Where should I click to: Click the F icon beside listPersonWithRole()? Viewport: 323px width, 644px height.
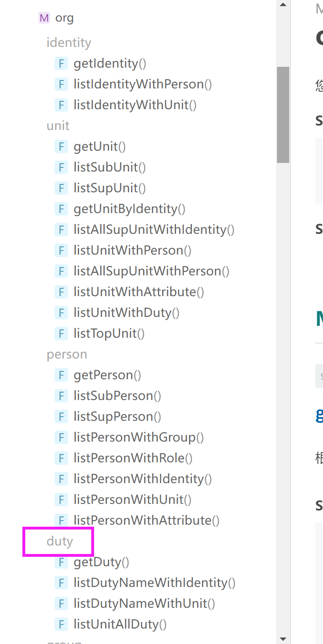[61, 458]
